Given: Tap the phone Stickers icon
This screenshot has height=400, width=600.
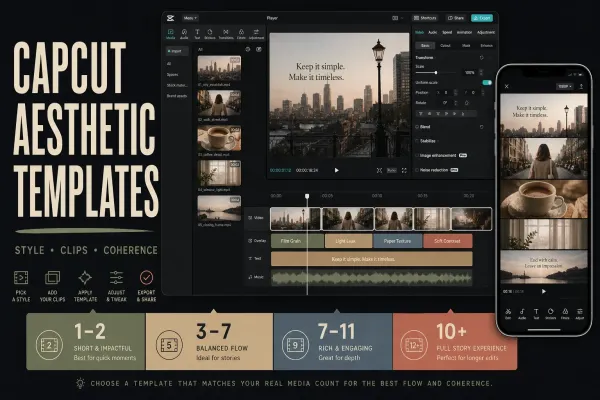Looking at the screenshot, I should [550, 312].
